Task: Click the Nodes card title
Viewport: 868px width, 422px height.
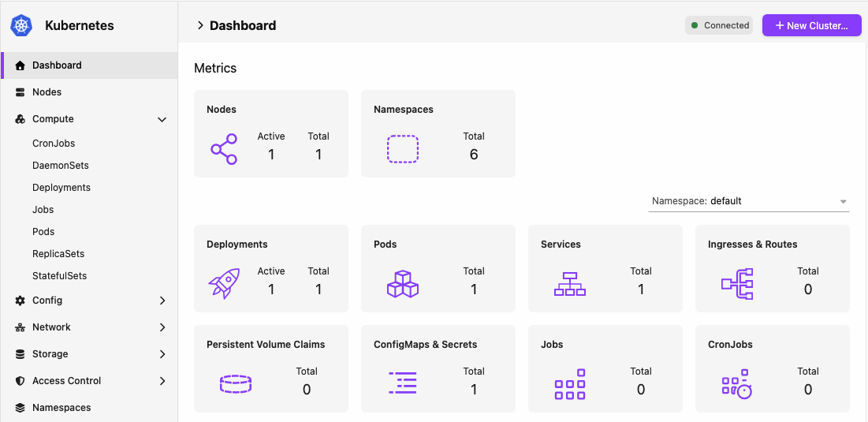Action: 222,110
